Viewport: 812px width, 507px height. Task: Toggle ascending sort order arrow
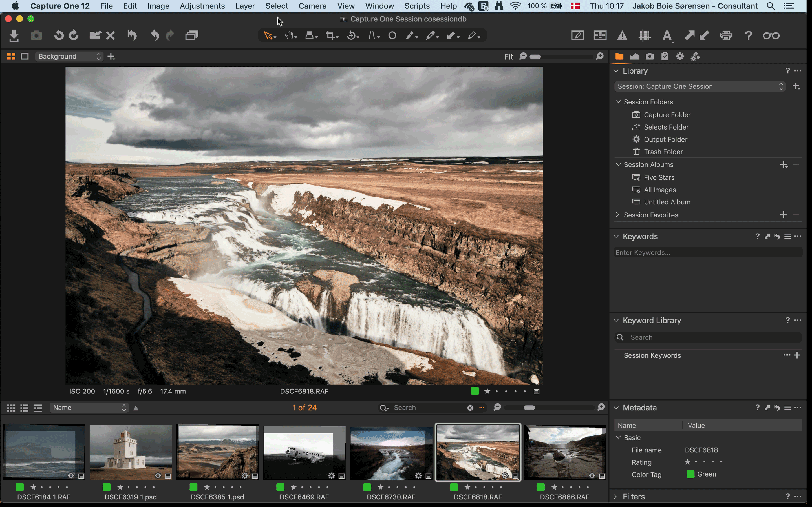point(136,408)
